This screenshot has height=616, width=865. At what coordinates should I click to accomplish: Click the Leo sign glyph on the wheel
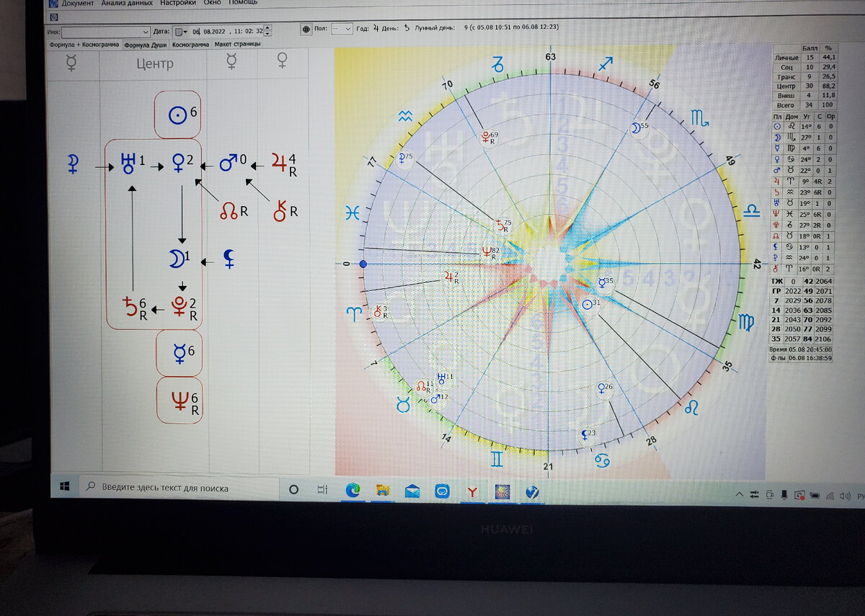point(691,409)
